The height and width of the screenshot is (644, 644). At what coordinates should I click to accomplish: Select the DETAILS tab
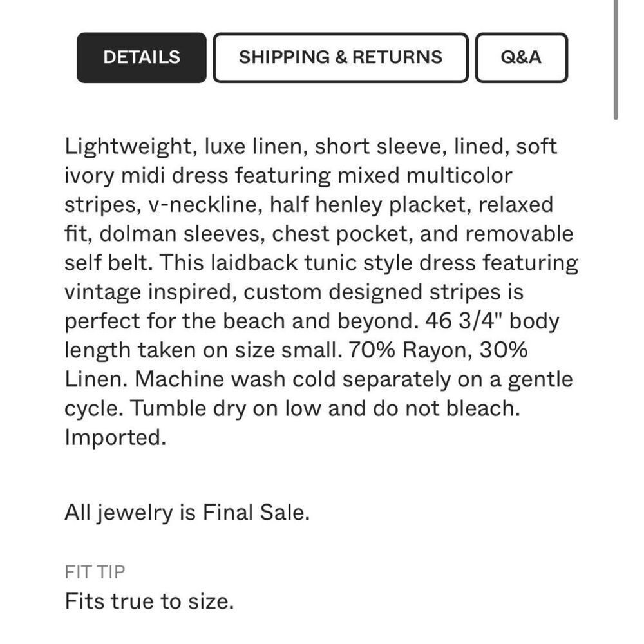[x=141, y=57]
